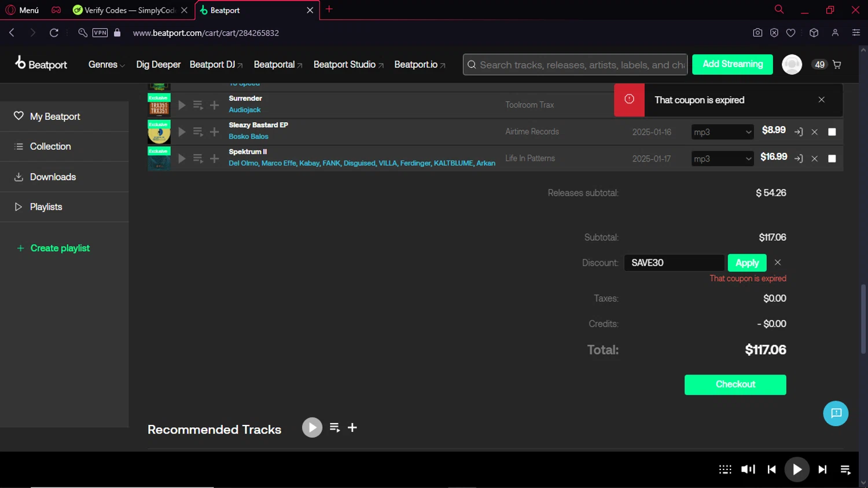The image size is (868, 488).
Task: Change Spektrum II format from mp3
Action: coord(722,159)
